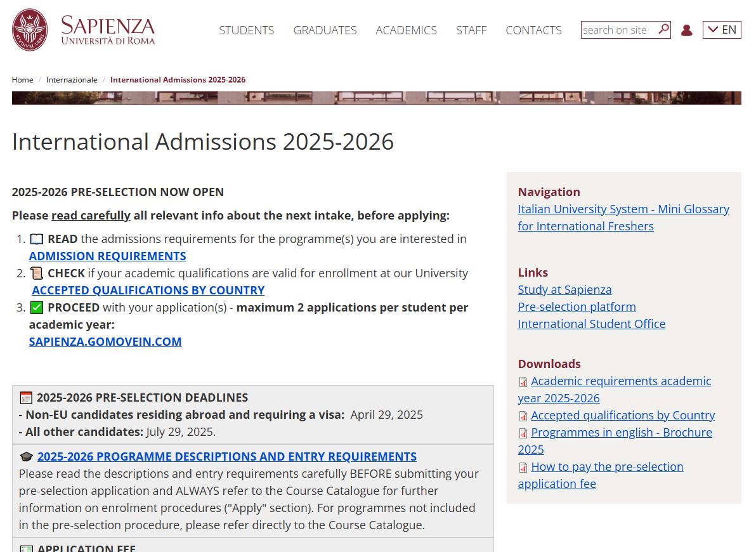Image resolution: width=756 pixels, height=552 pixels.
Task: Open the Graduates menu
Action: (x=325, y=30)
